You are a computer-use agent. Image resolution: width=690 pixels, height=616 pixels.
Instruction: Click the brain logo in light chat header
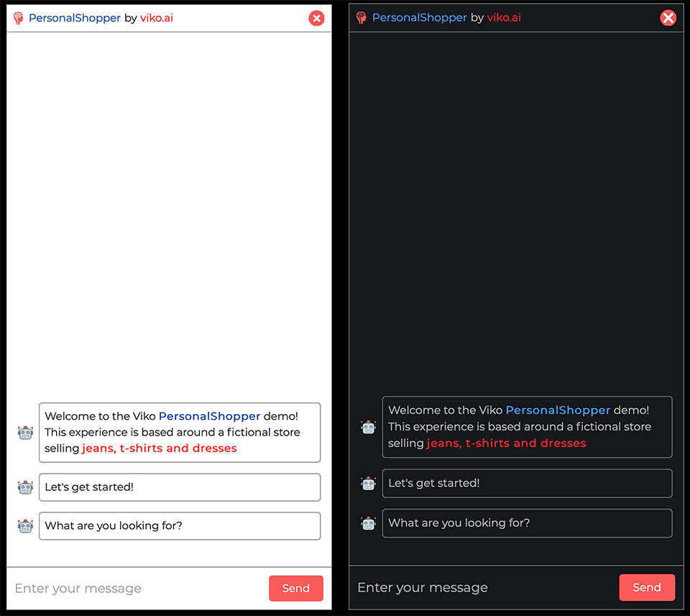coord(19,18)
